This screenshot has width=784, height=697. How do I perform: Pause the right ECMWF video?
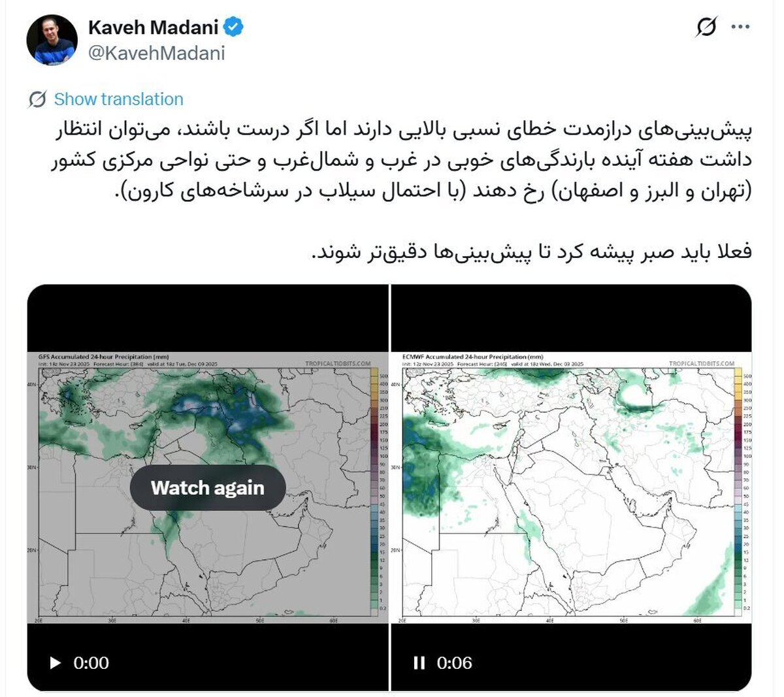pyautogui.click(x=419, y=663)
